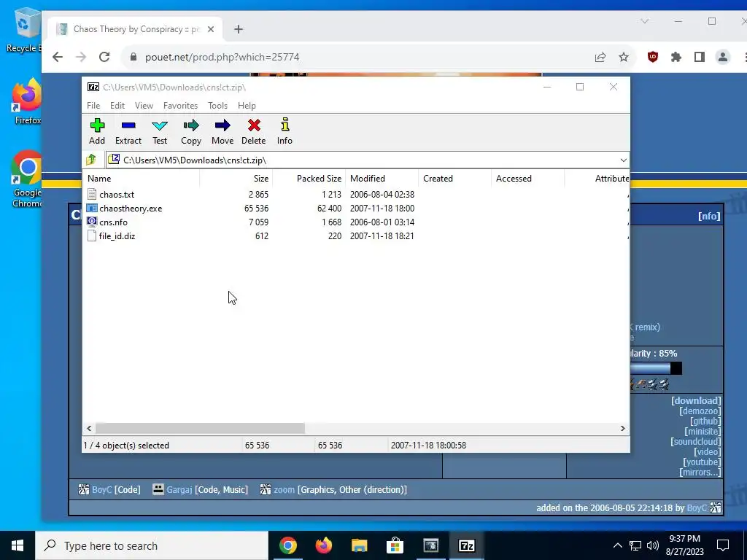Click the 7-Zip address path field
This screenshot has width=747, height=560.
click(x=362, y=160)
